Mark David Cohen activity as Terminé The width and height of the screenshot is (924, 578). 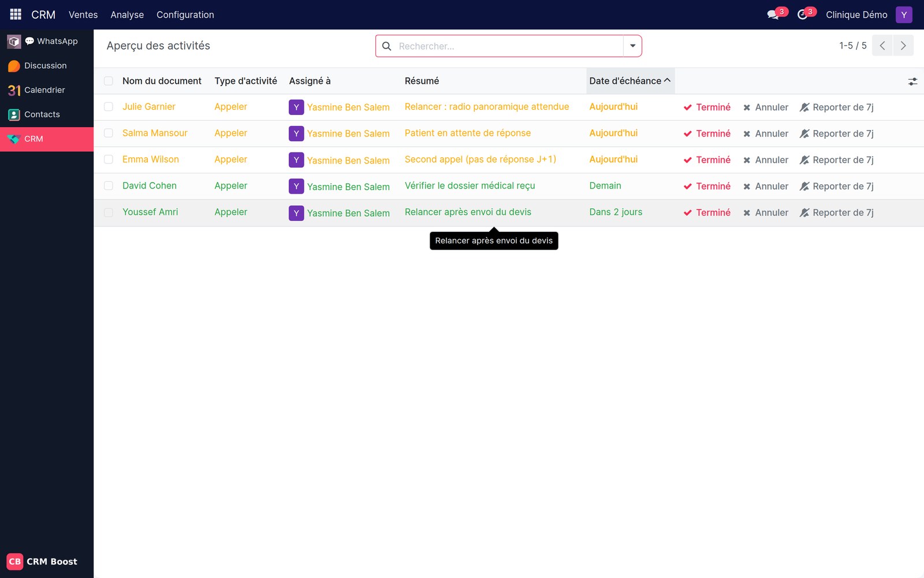click(707, 186)
